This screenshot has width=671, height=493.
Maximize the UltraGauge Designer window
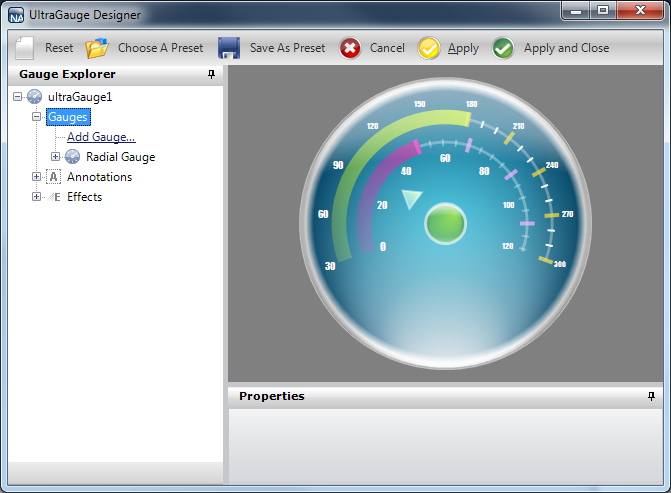click(x=603, y=10)
